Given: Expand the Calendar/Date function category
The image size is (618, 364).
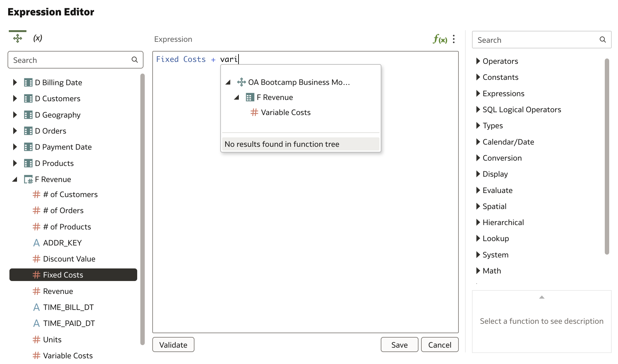Looking at the screenshot, I should pos(478,142).
